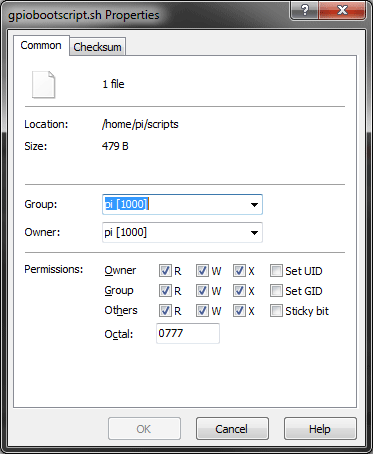Image resolution: width=373 pixels, height=454 pixels.
Task: Click the blank file icon
Action: click(x=43, y=85)
